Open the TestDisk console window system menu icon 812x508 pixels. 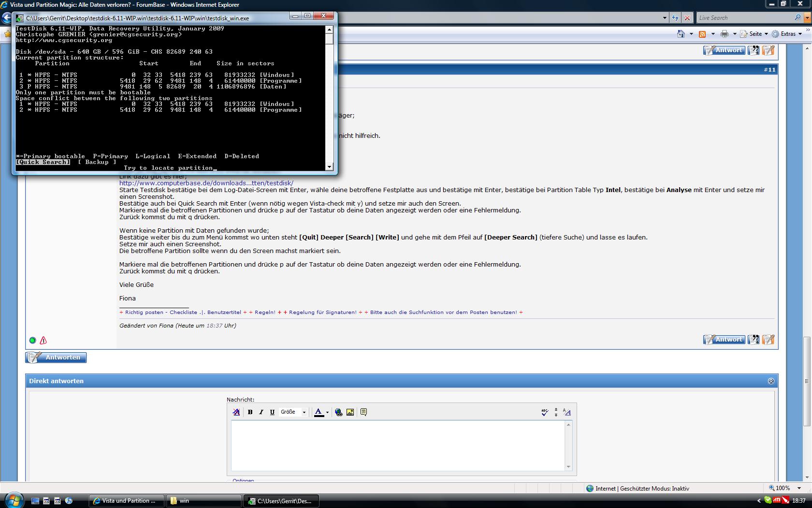pos(20,18)
